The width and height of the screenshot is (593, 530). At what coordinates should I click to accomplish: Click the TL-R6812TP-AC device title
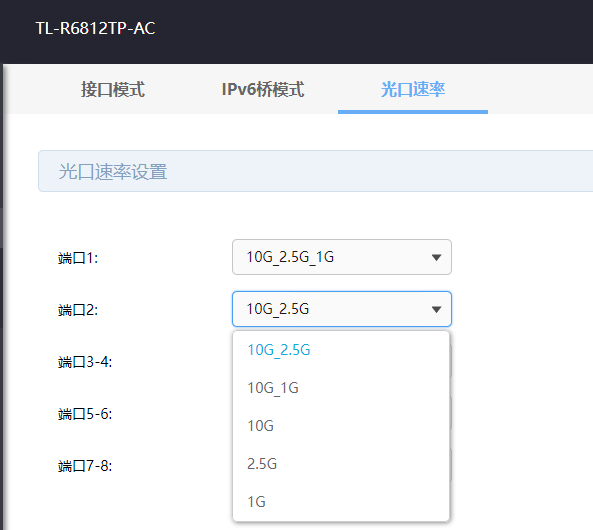point(95,28)
